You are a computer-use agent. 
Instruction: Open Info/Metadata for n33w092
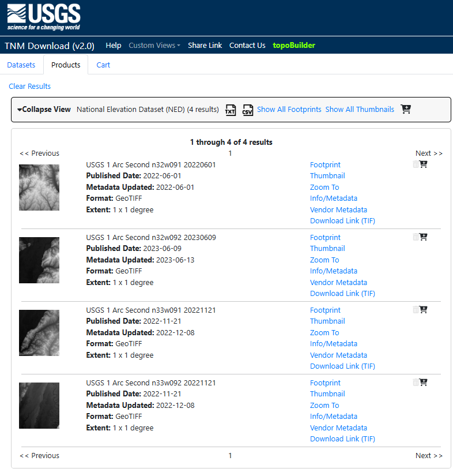334,417
